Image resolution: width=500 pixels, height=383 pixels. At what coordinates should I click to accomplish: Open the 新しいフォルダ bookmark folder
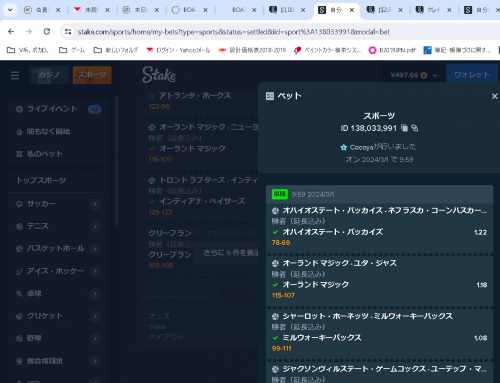pyautogui.click(x=116, y=50)
